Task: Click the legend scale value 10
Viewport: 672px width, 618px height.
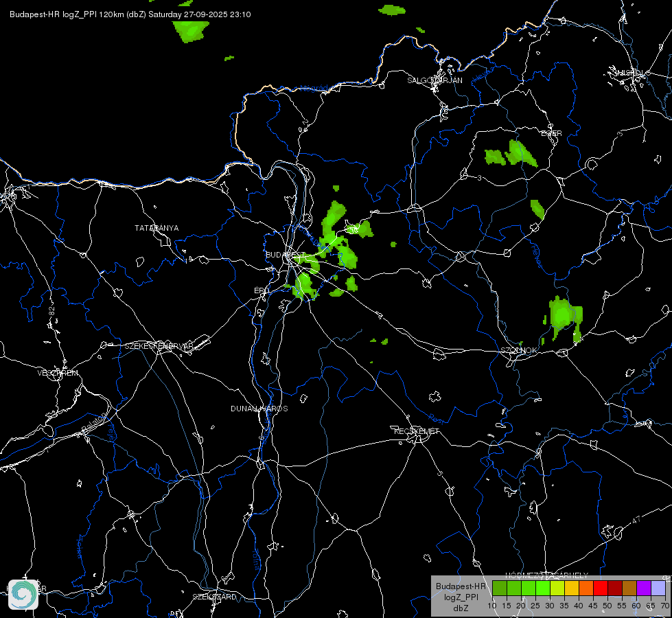Action: pyautogui.click(x=491, y=606)
